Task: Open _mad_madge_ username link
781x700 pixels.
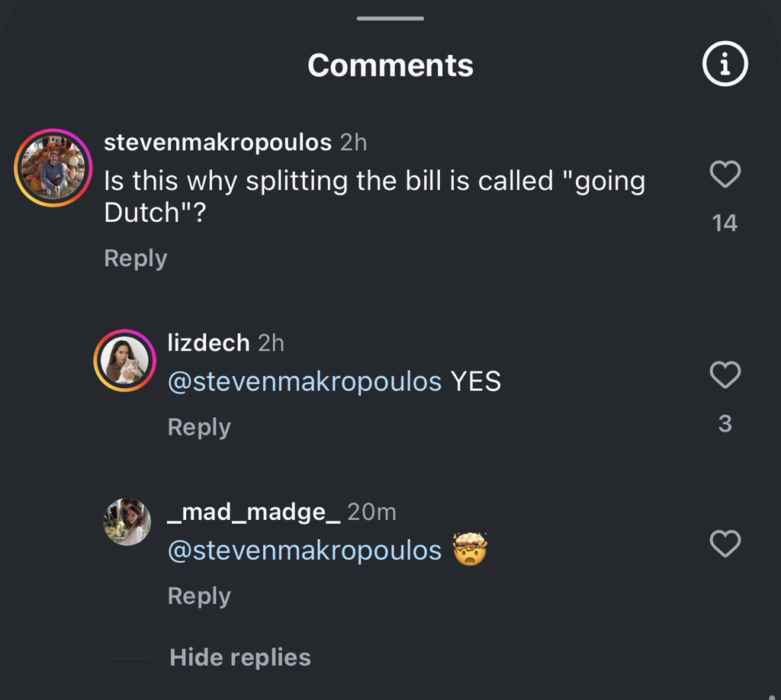Action: pyautogui.click(x=253, y=512)
